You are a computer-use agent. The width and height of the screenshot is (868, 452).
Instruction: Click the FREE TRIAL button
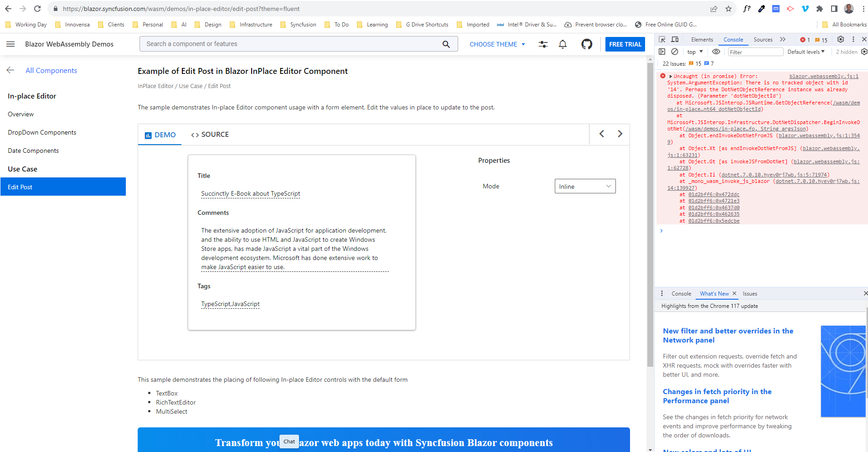pyautogui.click(x=625, y=44)
